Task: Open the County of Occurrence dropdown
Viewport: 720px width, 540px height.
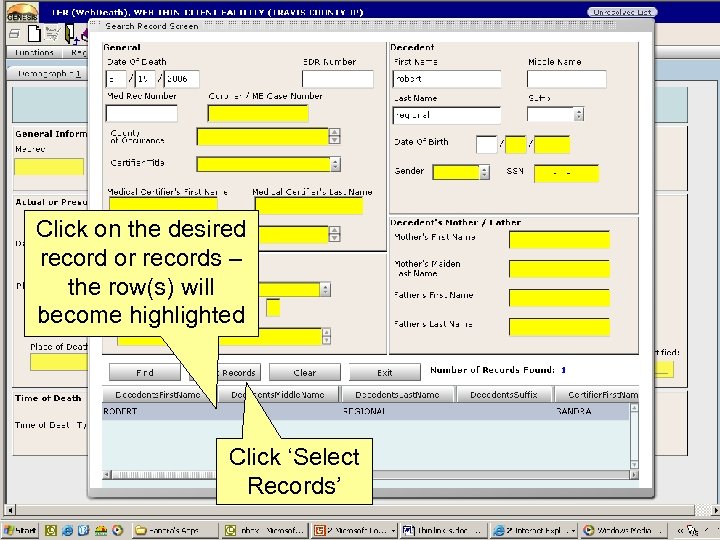Action: [x=335, y=136]
